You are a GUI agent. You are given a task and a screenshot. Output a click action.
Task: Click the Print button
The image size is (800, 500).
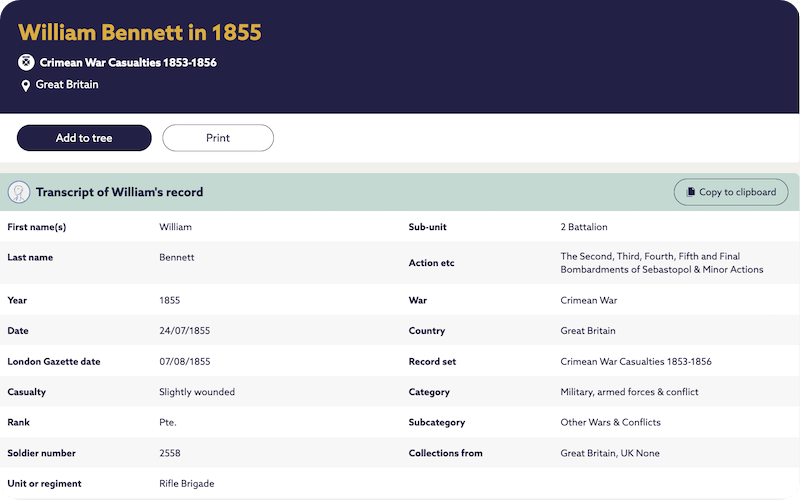(218, 138)
